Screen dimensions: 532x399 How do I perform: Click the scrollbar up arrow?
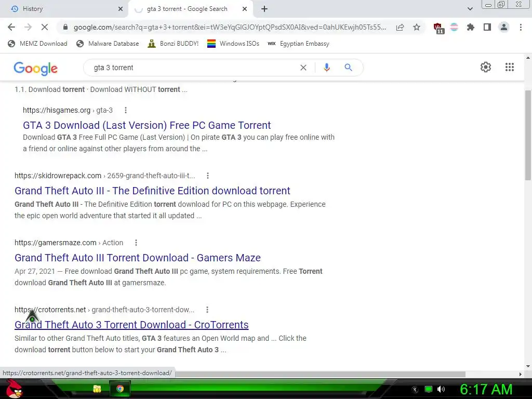(528, 58)
